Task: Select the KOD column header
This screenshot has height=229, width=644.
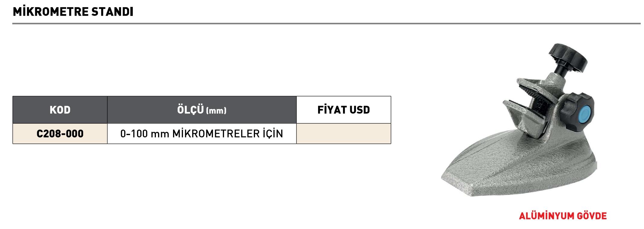Action: coord(60,110)
